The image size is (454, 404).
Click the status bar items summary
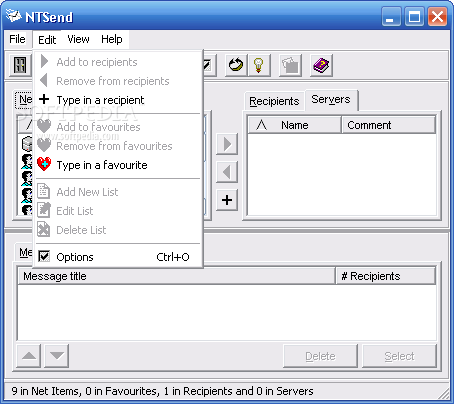163,391
